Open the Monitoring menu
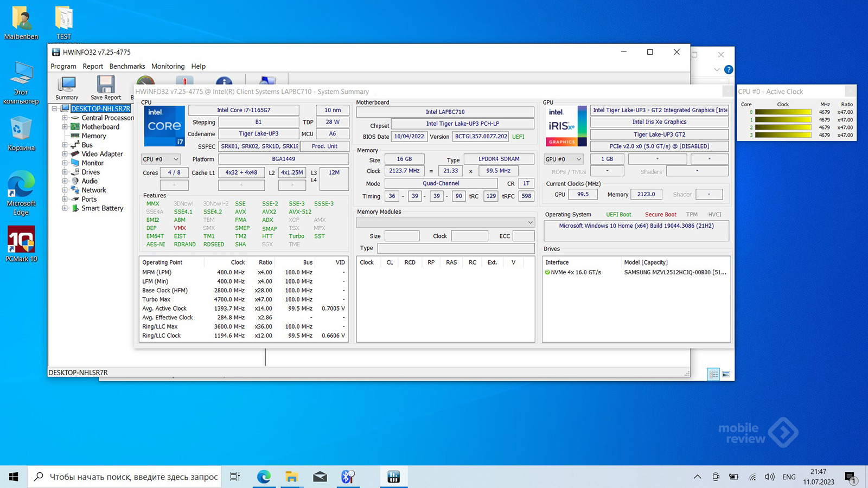The width and height of the screenshot is (868, 488). pyautogui.click(x=168, y=66)
